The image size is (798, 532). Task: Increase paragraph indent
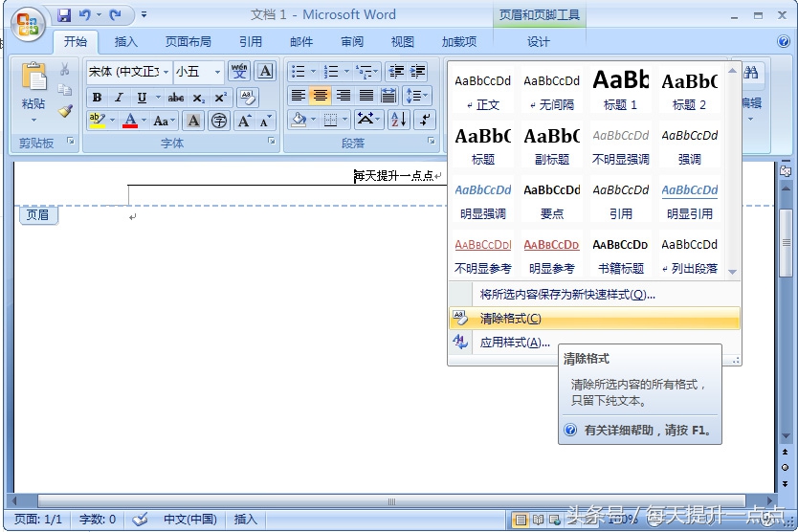[417, 72]
